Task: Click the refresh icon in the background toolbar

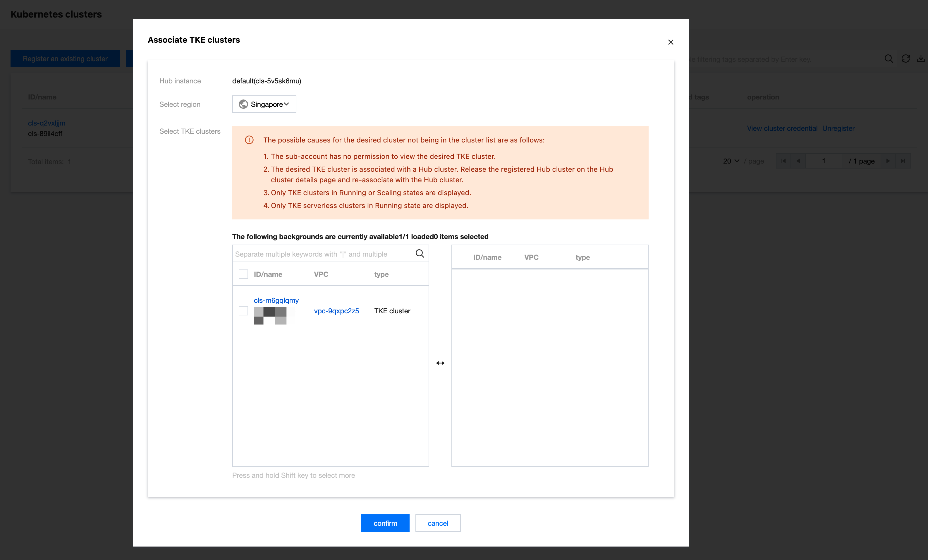Action: point(905,59)
